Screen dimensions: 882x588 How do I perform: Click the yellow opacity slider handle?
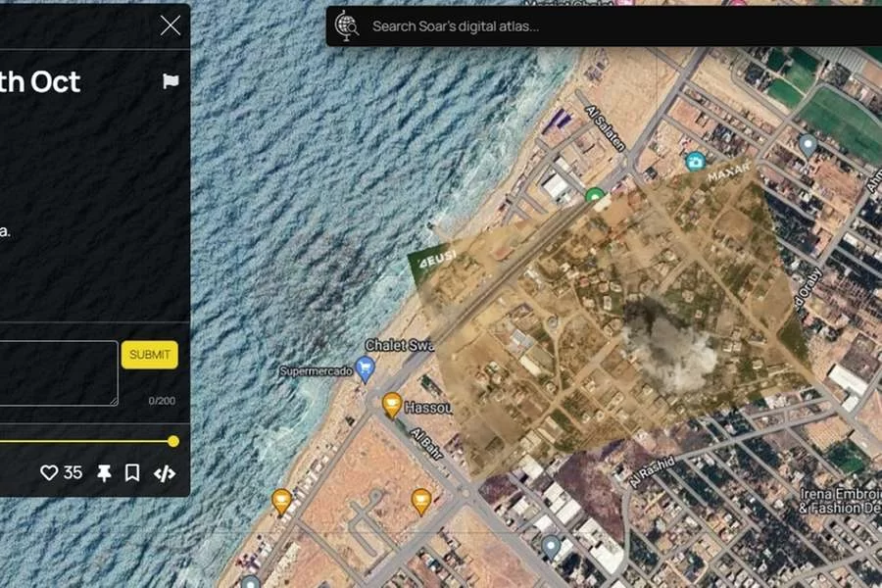(173, 441)
